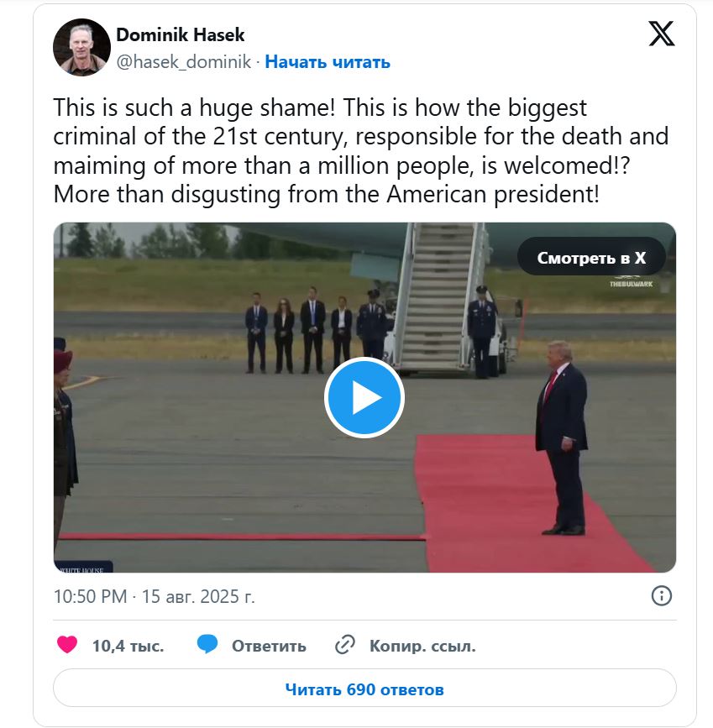The image size is (713, 728).
Task: Open the X logo link
Action: coord(662,34)
